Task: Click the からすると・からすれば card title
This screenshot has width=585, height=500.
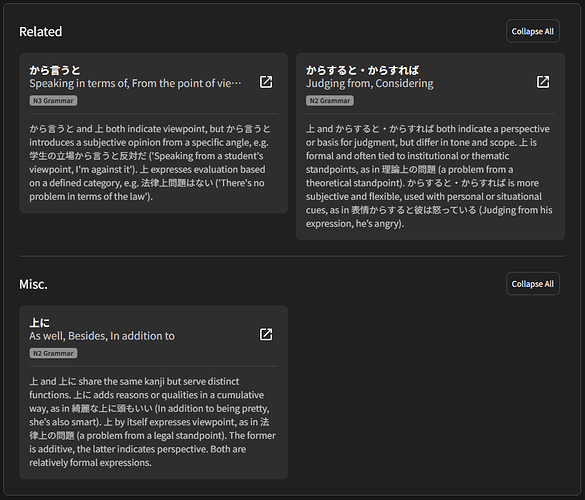Action: click(x=362, y=70)
